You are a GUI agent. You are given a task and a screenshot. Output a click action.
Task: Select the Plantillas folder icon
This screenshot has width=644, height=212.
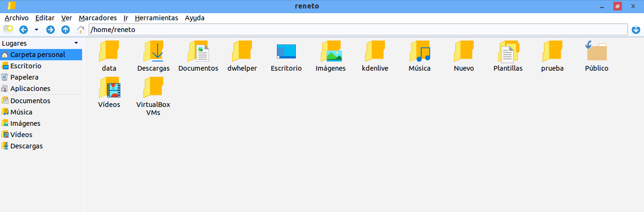(x=508, y=51)
